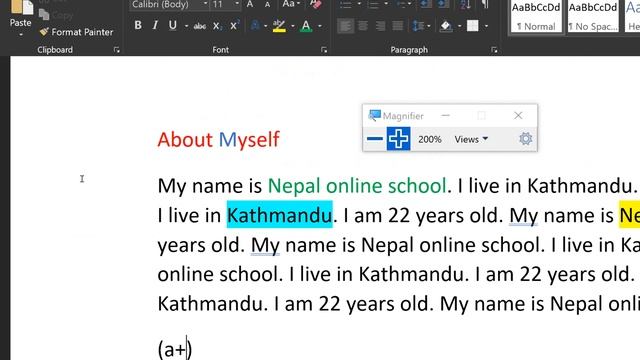Screen dimensions: 640x360
Task: Open the highlight color dropdown arrow
Action: (x=293, y=26)
